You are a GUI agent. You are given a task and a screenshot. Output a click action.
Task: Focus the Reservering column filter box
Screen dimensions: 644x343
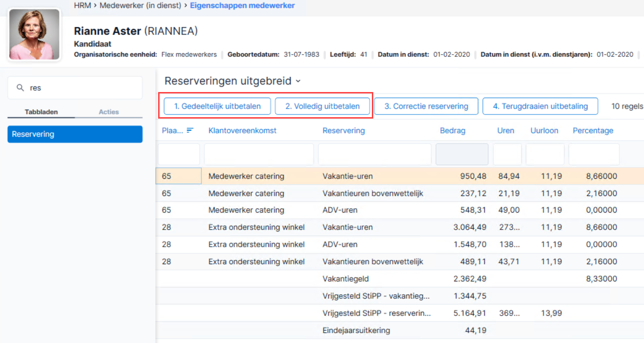pos(375,154)
